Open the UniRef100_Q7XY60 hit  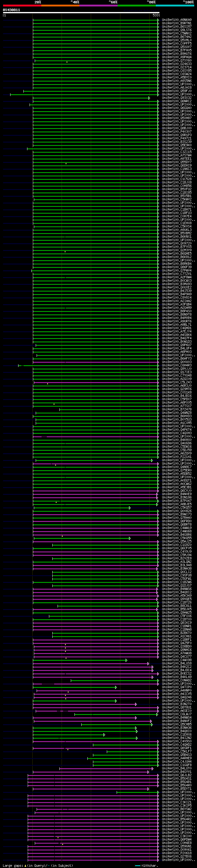pos(177,61)
